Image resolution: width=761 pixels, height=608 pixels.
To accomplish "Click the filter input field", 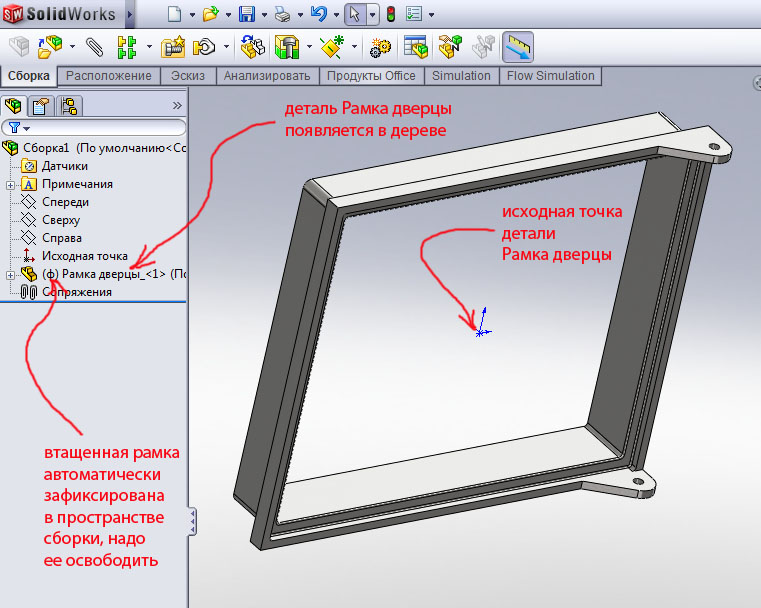I will (x=108, y=128).
